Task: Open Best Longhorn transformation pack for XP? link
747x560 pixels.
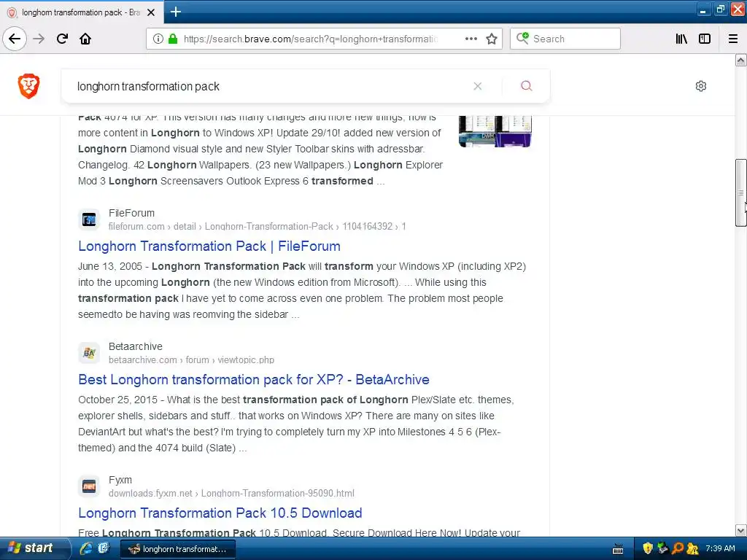Action: 253,379
